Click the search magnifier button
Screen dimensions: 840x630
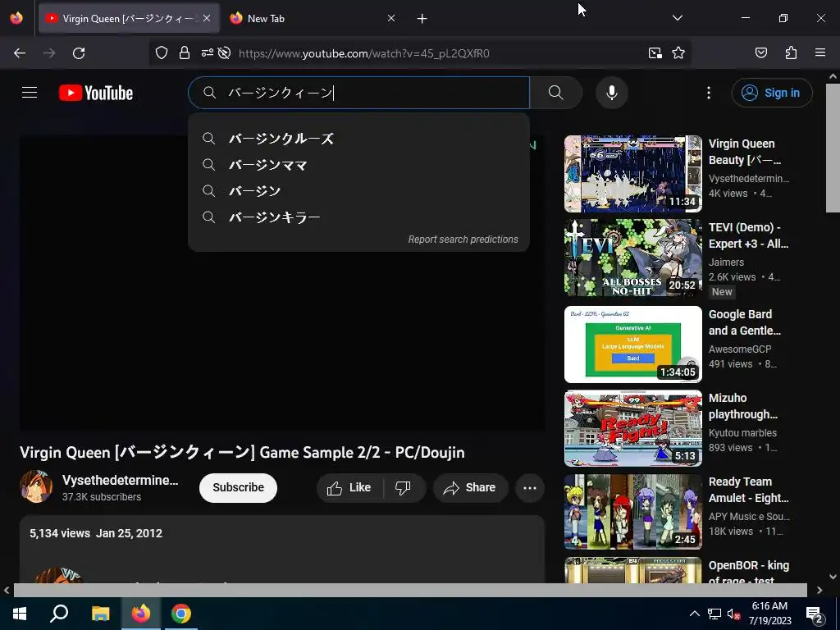pyautogui.click(x=555, y=93)
